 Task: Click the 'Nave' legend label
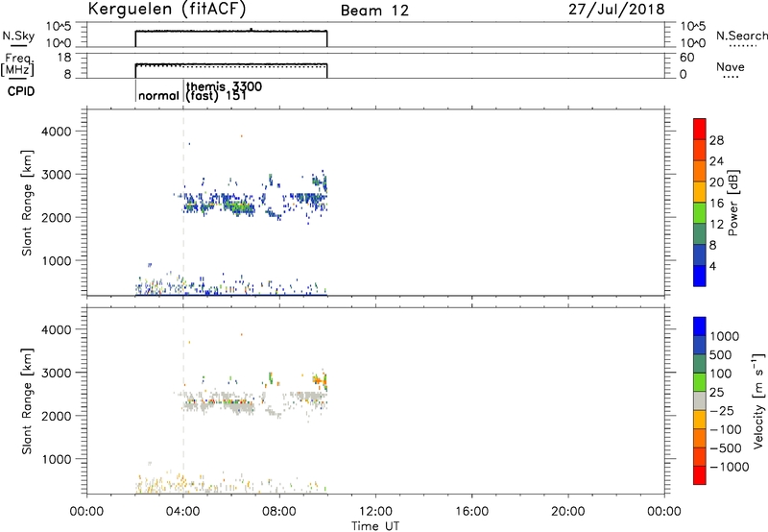click(731, 66)
